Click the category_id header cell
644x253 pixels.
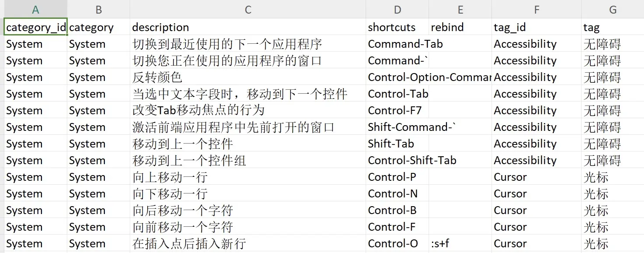coord(35,27)
